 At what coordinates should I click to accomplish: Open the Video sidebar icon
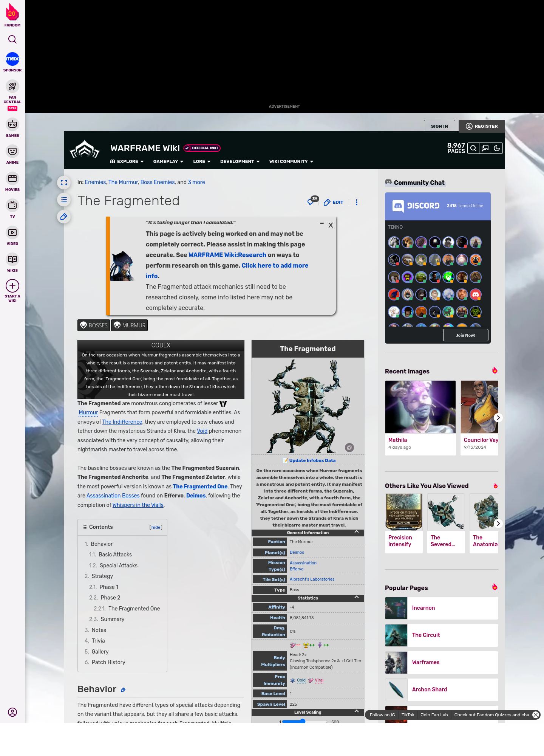click(12, 232)
